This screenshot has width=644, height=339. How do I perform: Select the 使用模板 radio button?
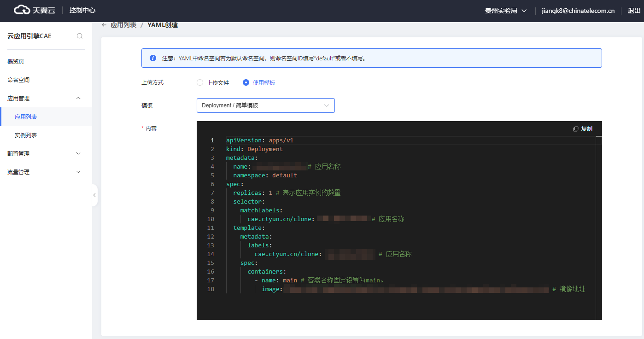(246, 83)
